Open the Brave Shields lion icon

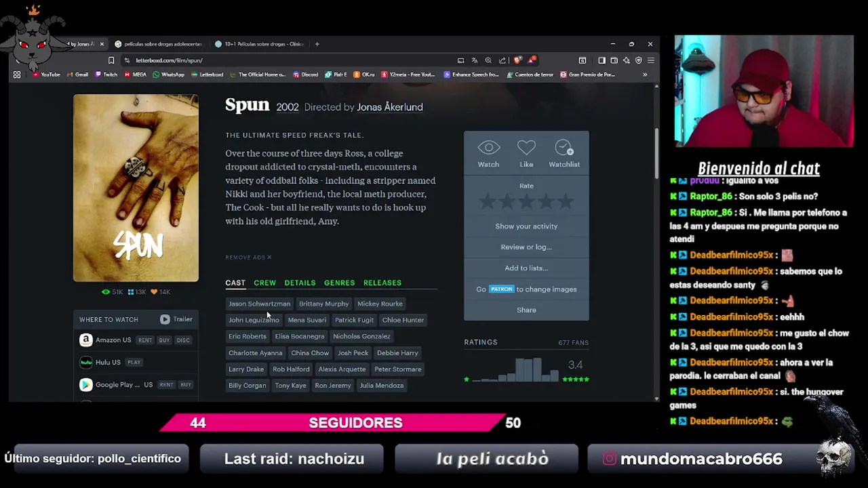tap(519, 60)
